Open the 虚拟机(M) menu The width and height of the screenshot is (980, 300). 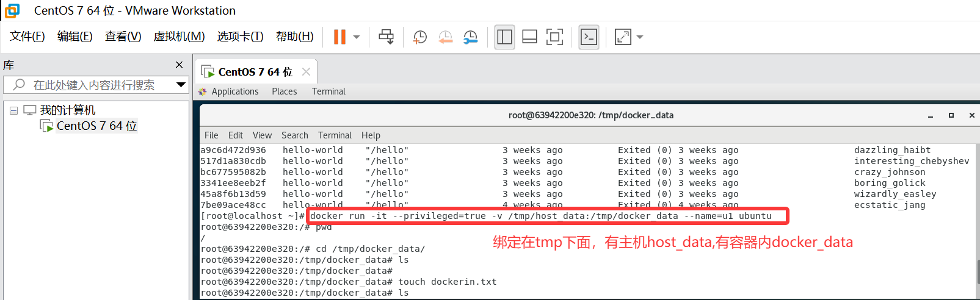click(179, 37)
